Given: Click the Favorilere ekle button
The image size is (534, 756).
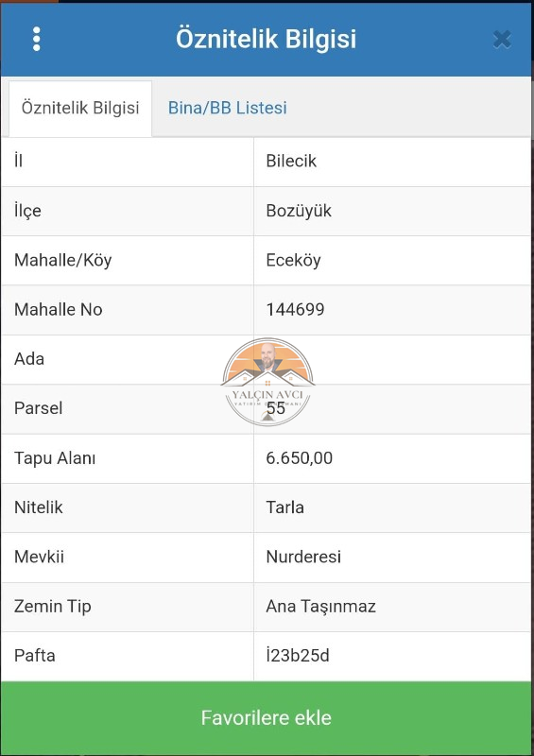Looking at the screenshot, I should [x=267, y=718].
